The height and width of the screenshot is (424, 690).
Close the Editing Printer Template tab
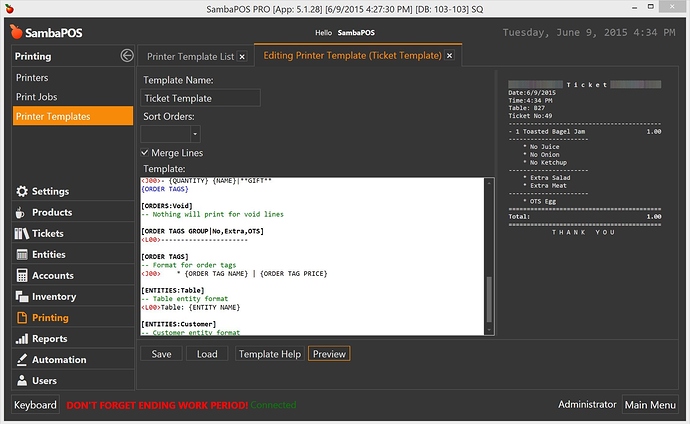[x=449, y=56]
